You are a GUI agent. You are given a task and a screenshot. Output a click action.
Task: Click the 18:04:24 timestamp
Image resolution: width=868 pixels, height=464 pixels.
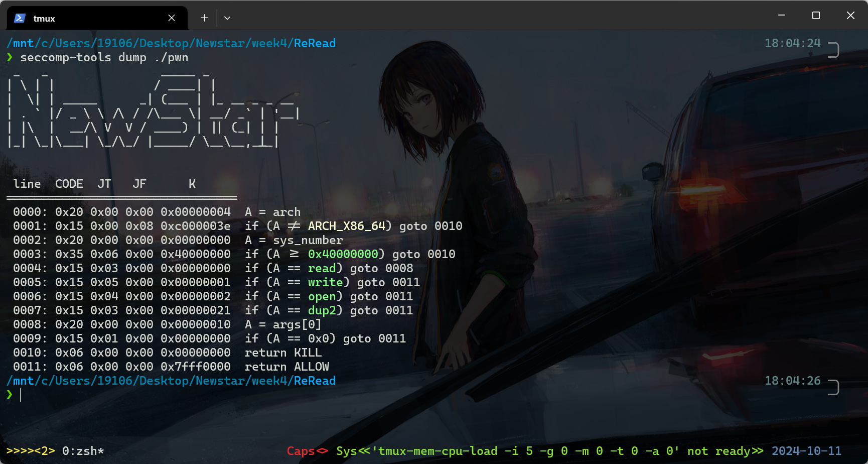[x=792, y=43]
